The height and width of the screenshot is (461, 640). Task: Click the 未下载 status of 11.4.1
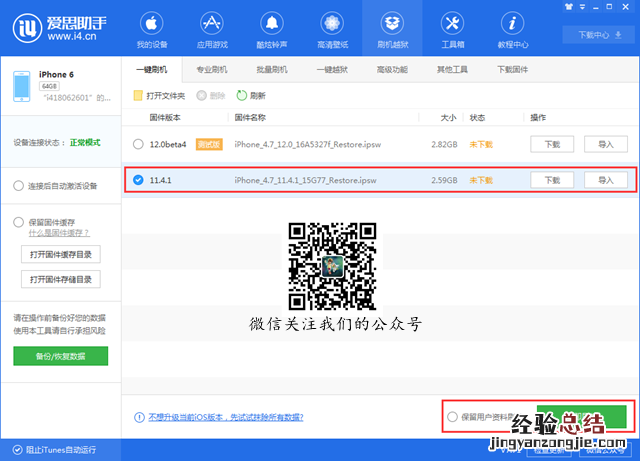[x=481, y=180]
